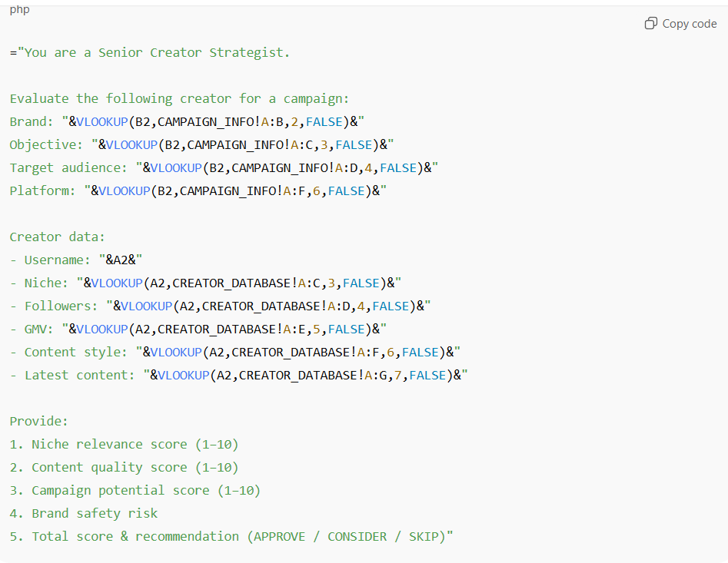The image size is (728, 563).
Task: Click the Content style lookup line
Action: tap(234, 353)
